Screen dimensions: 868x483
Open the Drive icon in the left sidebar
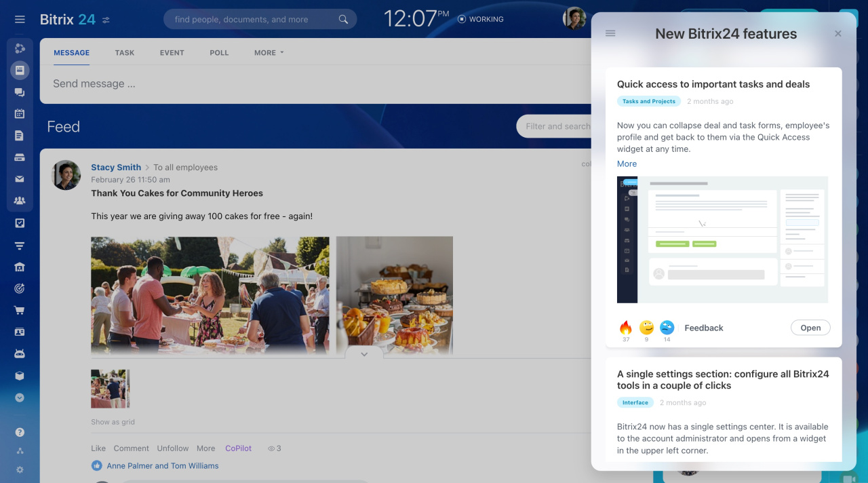point(20,157)
